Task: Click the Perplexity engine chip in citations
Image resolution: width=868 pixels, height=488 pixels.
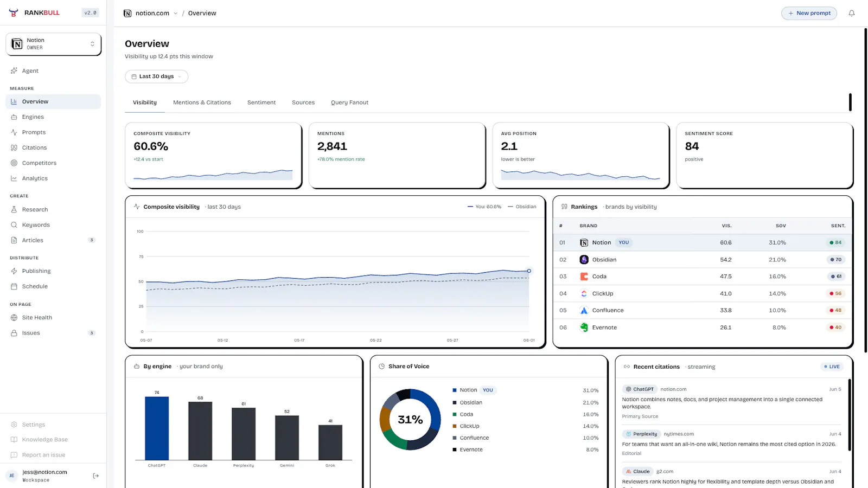Action: (641, 434)
